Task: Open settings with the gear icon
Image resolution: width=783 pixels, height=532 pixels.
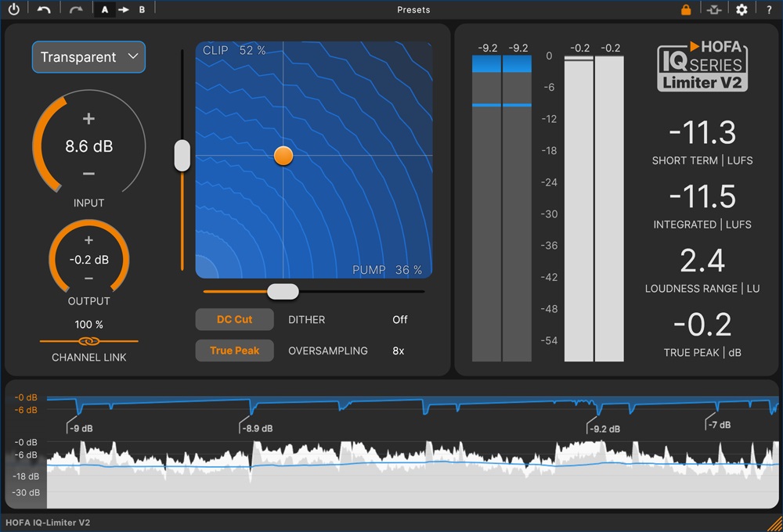Action: click(x=742, y=9)
